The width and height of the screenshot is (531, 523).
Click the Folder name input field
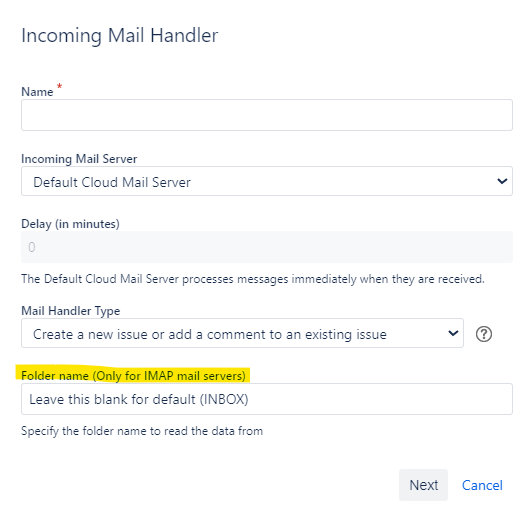[267, 399]
